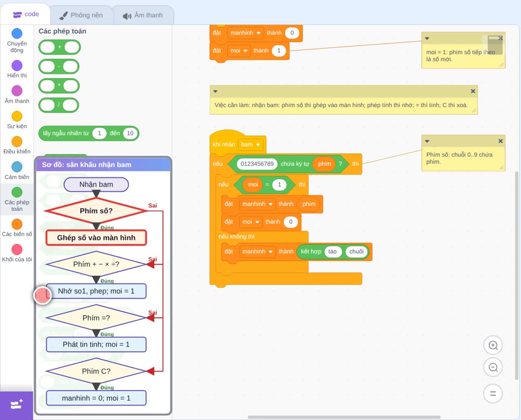Click the value 0 in 'đặt manhinh thành 0'
The image size is (521, 420).
pyautogui.click(x=292, y=33)
